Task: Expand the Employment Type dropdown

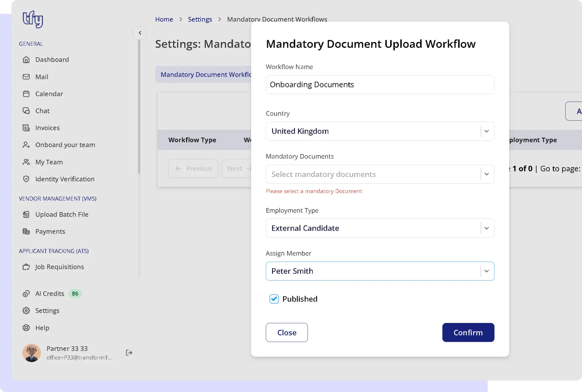Action: (x=487, y=228)
